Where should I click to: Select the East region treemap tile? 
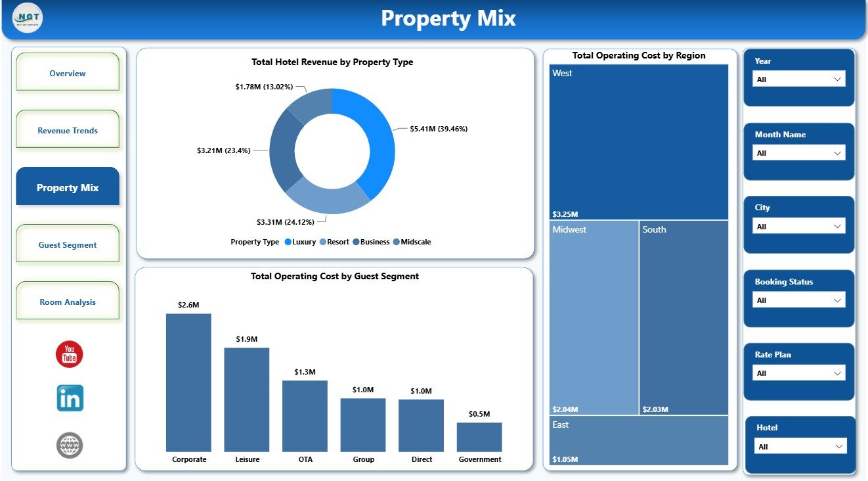[x=639, y=440]
